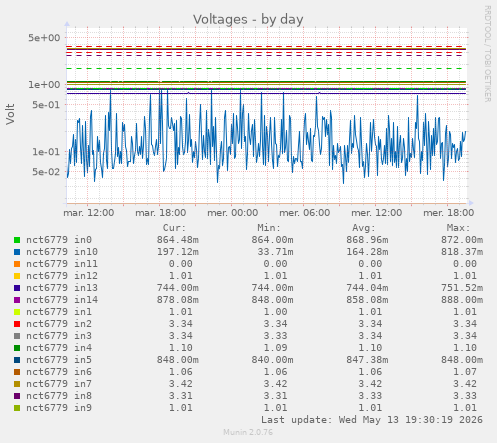Click in10 current value 197.12m
The width and height of the screenshot is (497, 443).
(178, 252)
